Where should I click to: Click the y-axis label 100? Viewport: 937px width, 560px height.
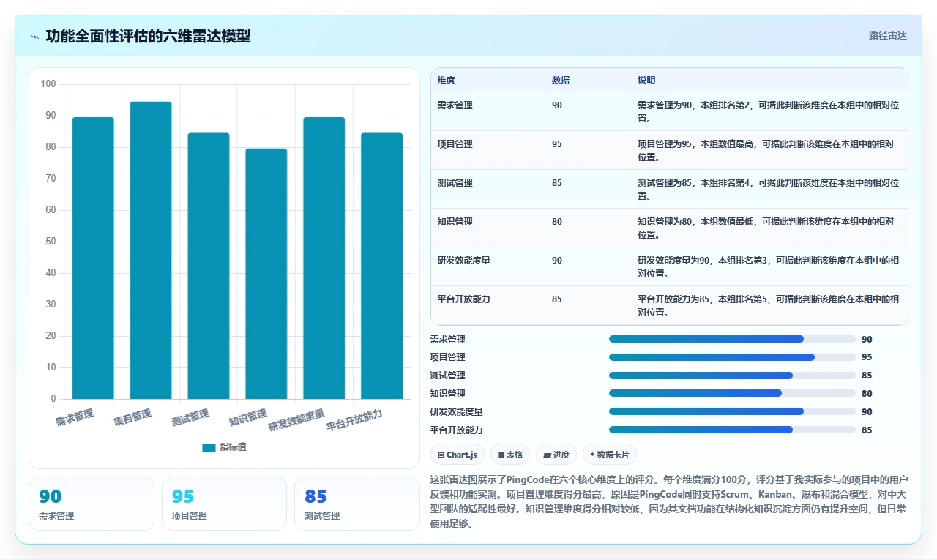tap(48, 84)
